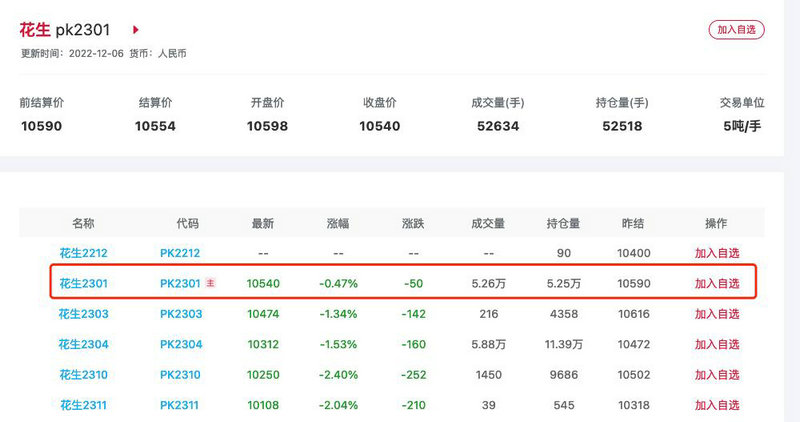Add 花生2212 row to watchlist via 加入自选
The image size is (800, 422).
coord(717,253)
